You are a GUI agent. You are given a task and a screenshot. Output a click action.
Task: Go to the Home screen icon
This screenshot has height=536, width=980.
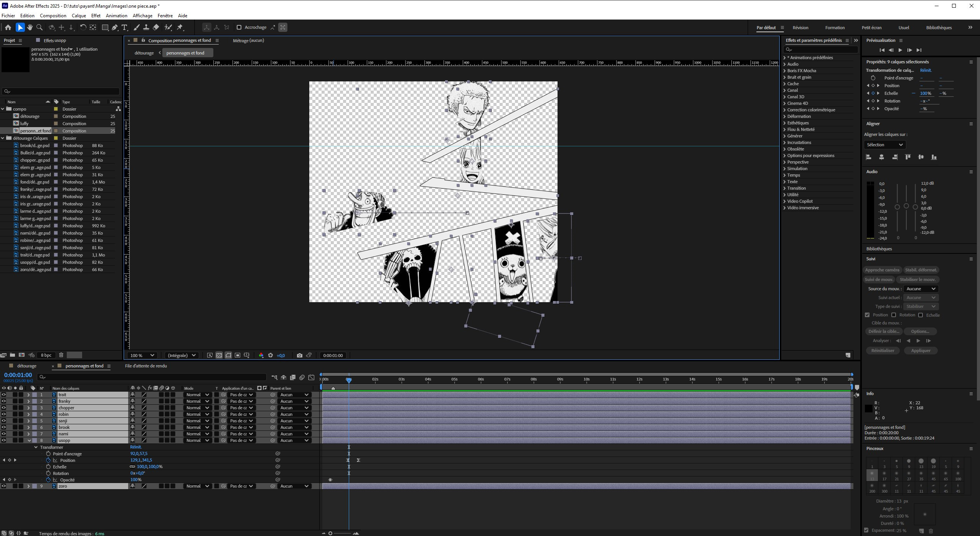tap(8, 27)
